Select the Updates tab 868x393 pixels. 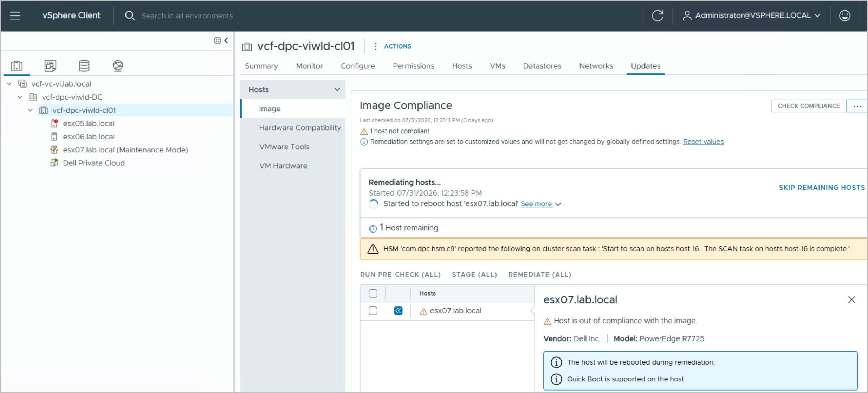[646, 66]
